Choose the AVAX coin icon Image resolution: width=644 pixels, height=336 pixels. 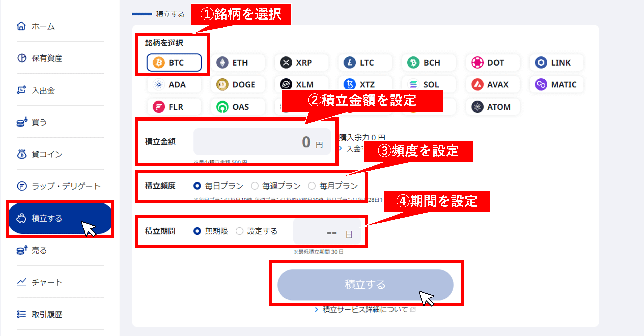(x=477, y=84)
